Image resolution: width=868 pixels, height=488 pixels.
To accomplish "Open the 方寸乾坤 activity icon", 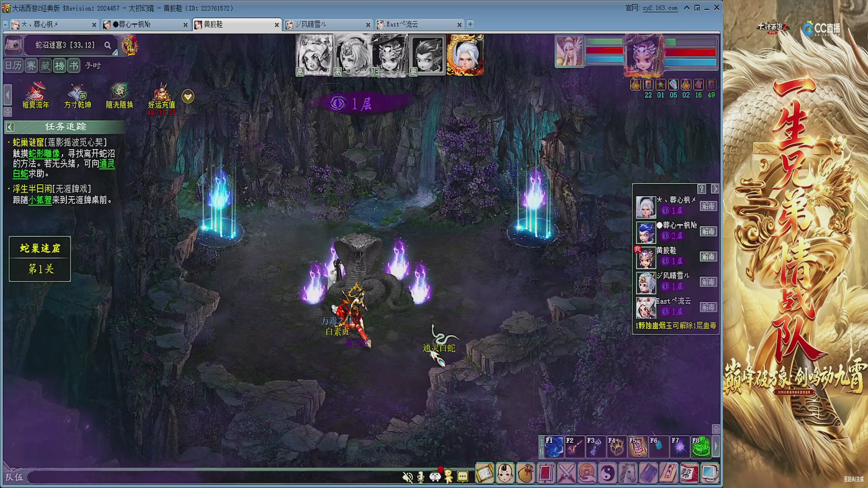I will (78, 96).
